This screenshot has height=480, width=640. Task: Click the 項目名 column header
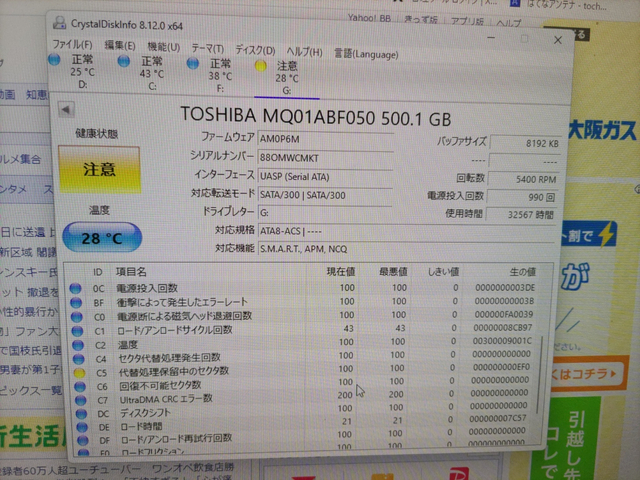point(131,272)
